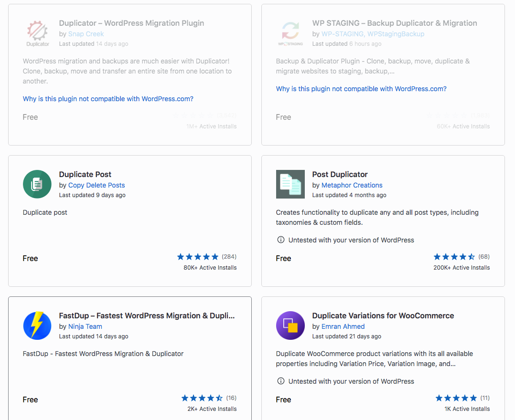Click the FastDup lightning bolt icon
This screenshot has width=515, height=420.
pyautogui.click(x=37, y=325)
